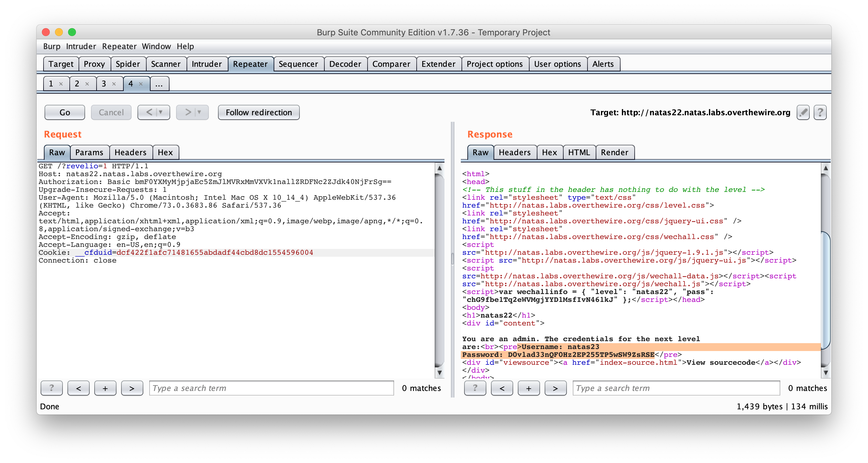The image size is (868, 463).
Task: Open the history forward dropdown arrow
Action: [x=199, y=112]
